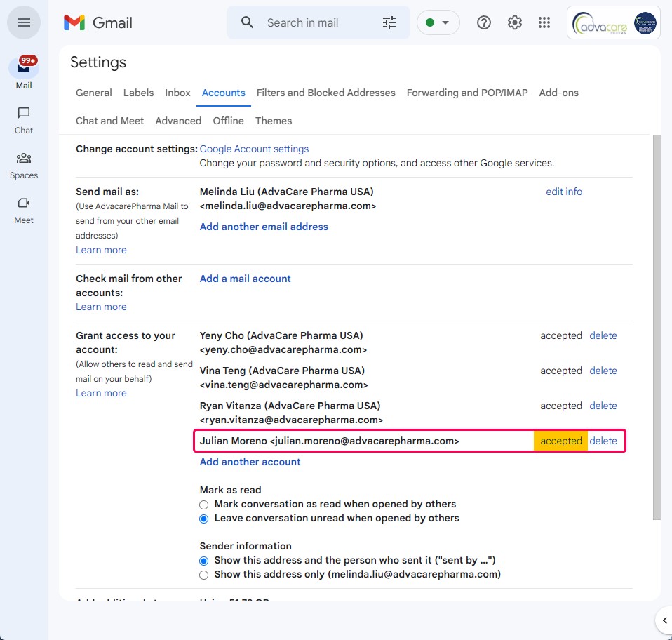Open the Offline tab
Image resolution: width=672 pixels, height=640 pixels.
229,121
